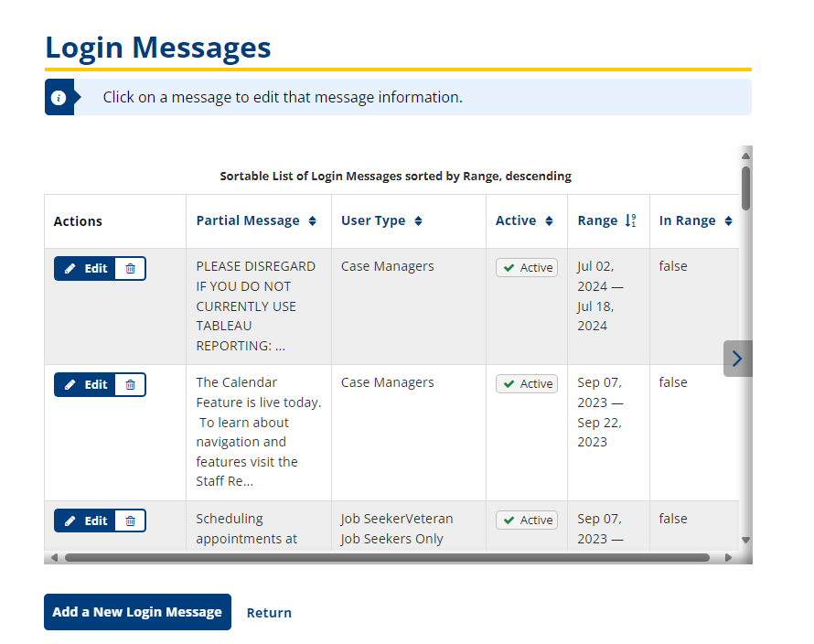Toggle Active status on Scheduling appointments row
The width and height of the screenshot is (814, 644).
tap(527, 521)
